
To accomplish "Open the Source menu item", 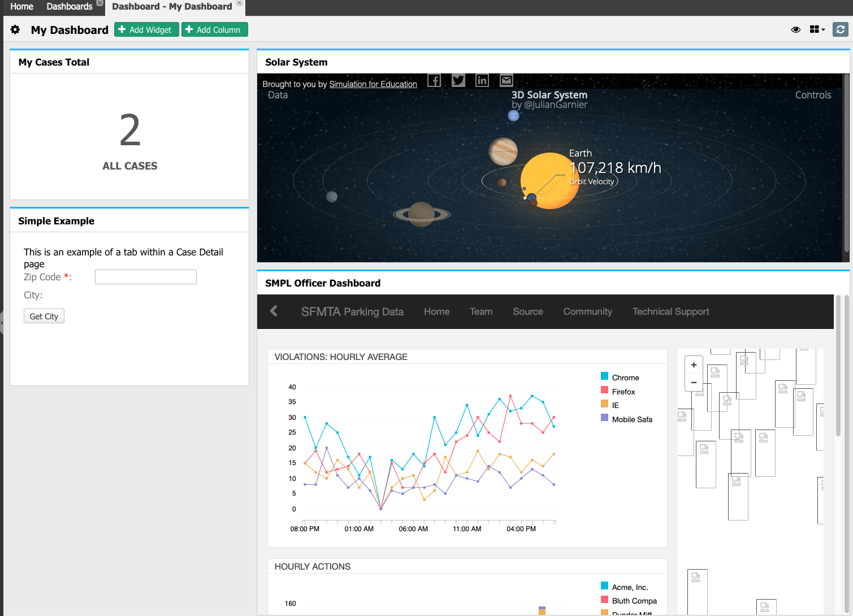I will (x=528, y=311).
